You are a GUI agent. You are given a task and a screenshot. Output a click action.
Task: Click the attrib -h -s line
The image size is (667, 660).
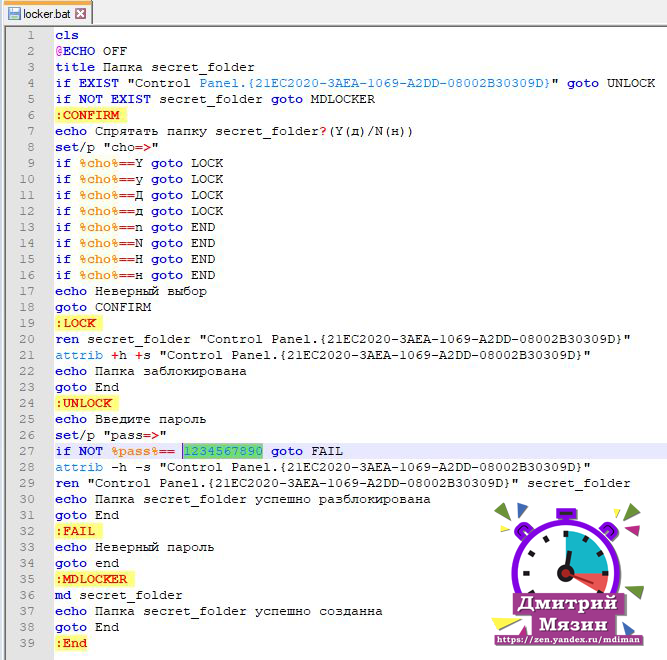323,467
